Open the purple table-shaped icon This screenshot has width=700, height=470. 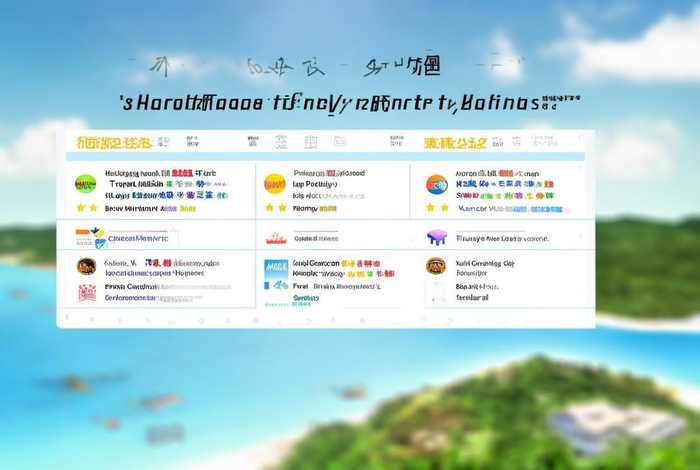pyautogui.click(x=437, y=237)
